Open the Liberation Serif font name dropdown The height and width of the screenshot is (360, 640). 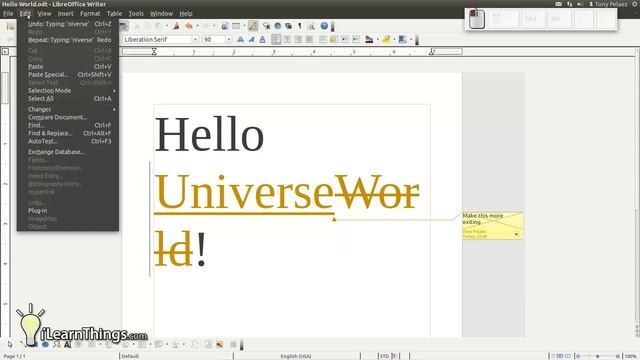coord(196,40)
